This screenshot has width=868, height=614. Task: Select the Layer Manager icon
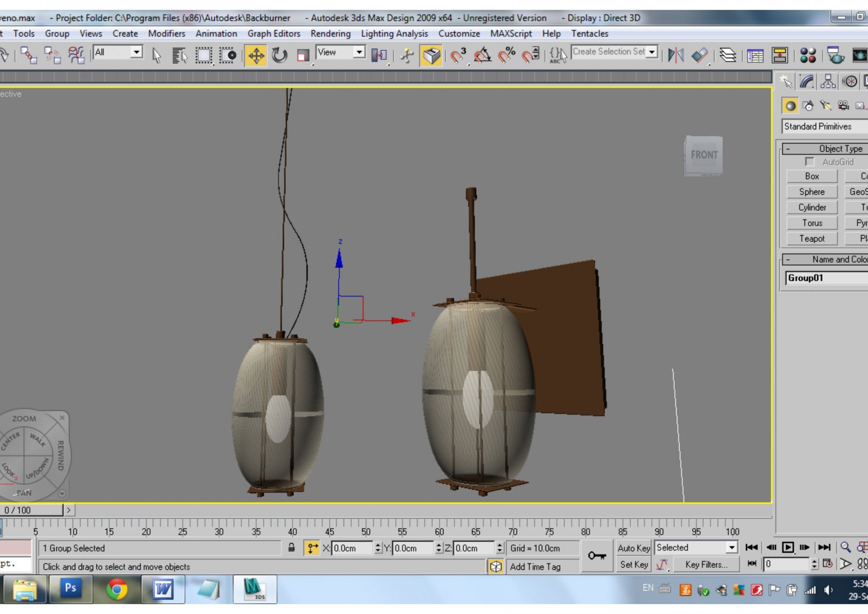click(x=729, y=56)
